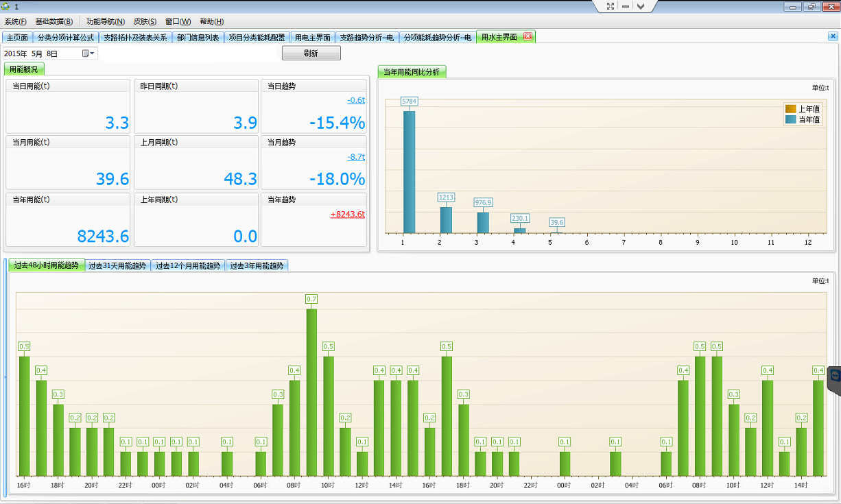Click the chevron-down icon in the title bar
Viewport: 841px width, 504px height.
pos(640,6)
